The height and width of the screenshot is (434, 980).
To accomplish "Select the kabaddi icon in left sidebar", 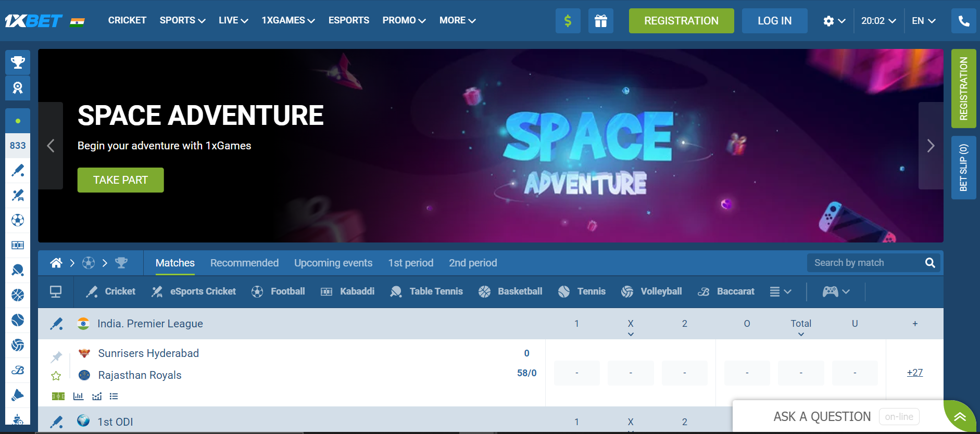I will pos(18,245).
